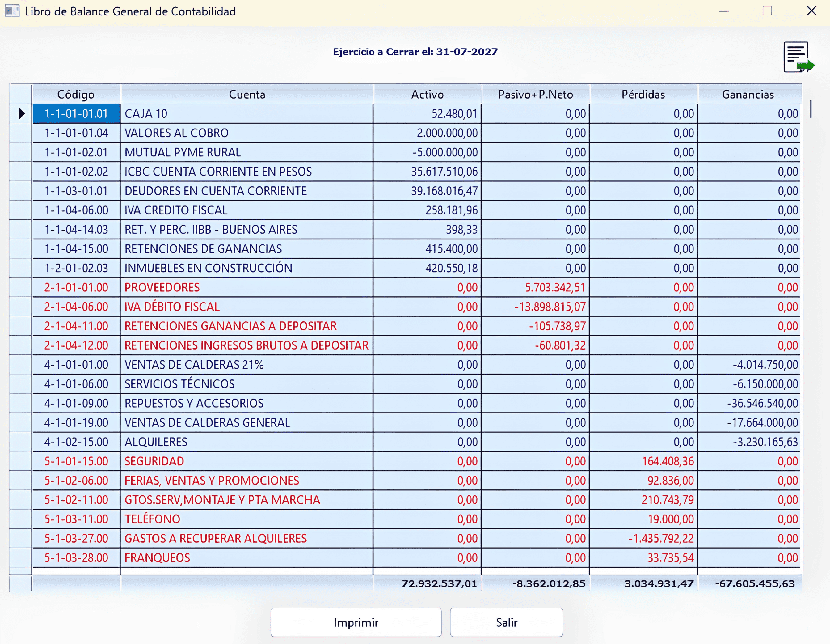Click the Pasivo+P.Neto column header
The width and height of the screenshot is (830, 644).
(535, 94)
